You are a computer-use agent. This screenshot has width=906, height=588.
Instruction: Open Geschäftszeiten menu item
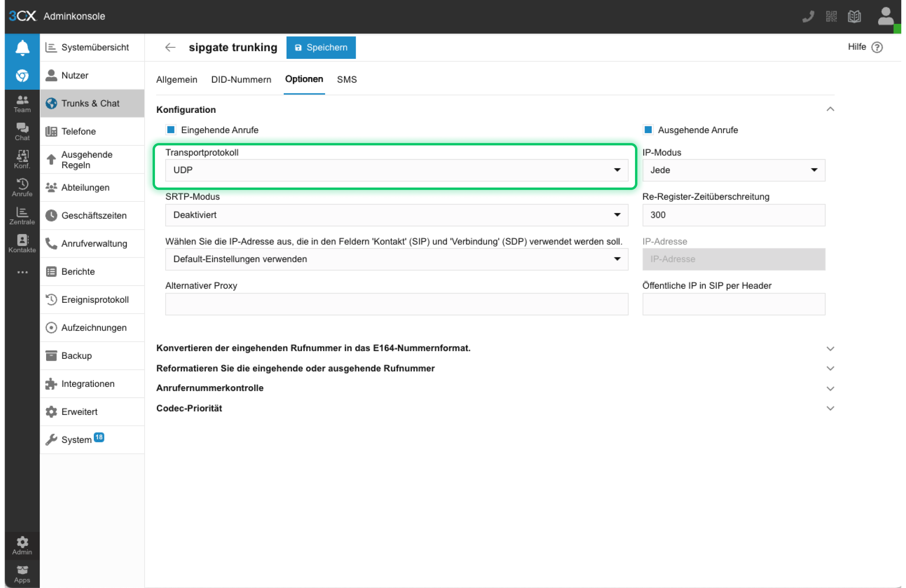[92, 216]
